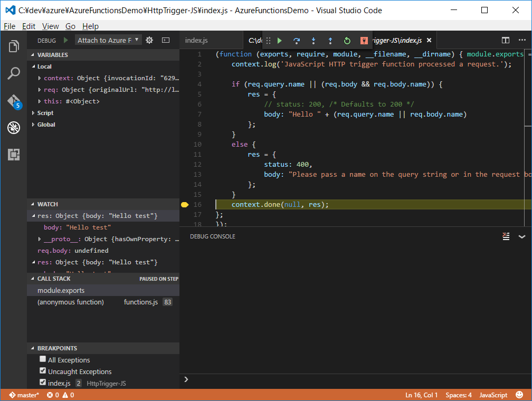The height and width of the screenshot is (401, 532).
Task: Click the master* branch in status bar
Action: [24, 394]
